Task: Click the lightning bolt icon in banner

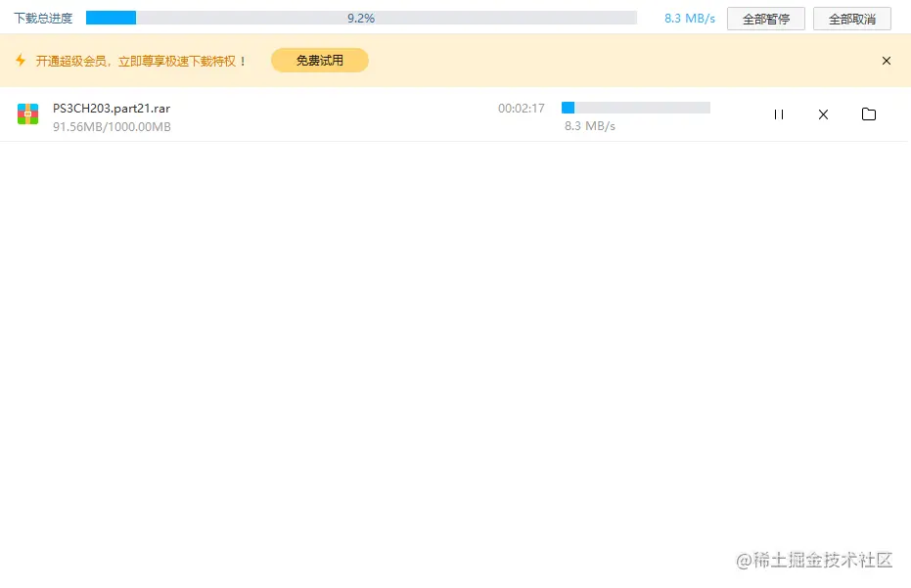Action: coord(21,60)
